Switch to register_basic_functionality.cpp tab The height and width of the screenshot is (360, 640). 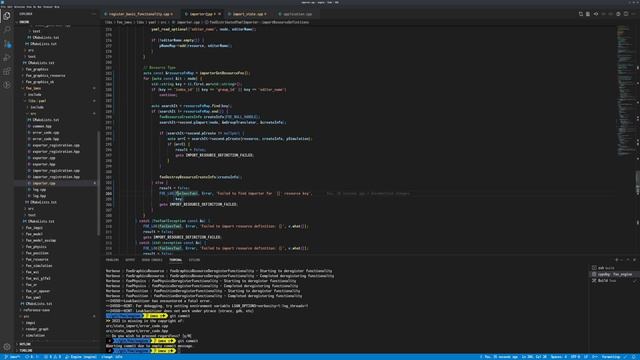[x=138, y=14]
